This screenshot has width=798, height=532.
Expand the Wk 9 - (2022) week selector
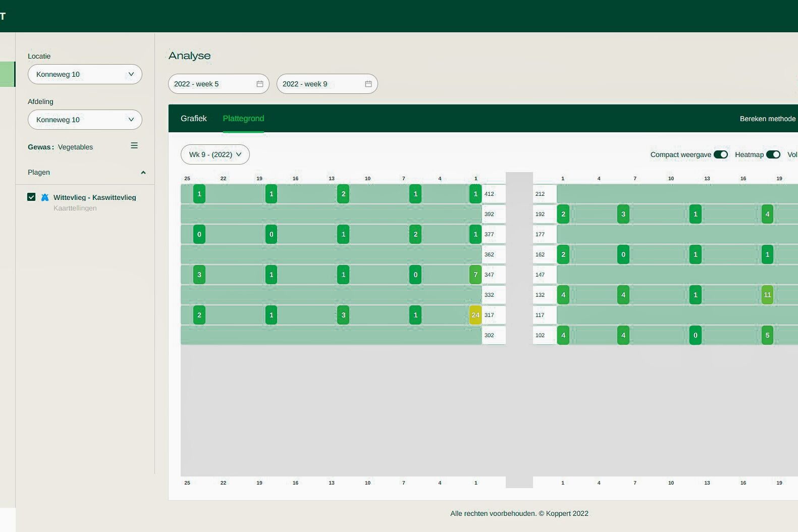point(215,154)
